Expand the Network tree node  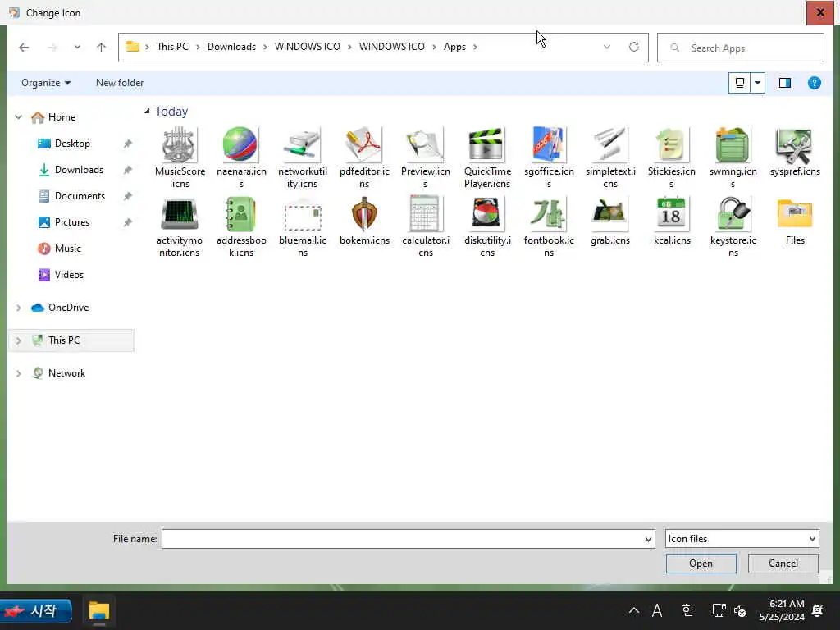pos(18,373)
